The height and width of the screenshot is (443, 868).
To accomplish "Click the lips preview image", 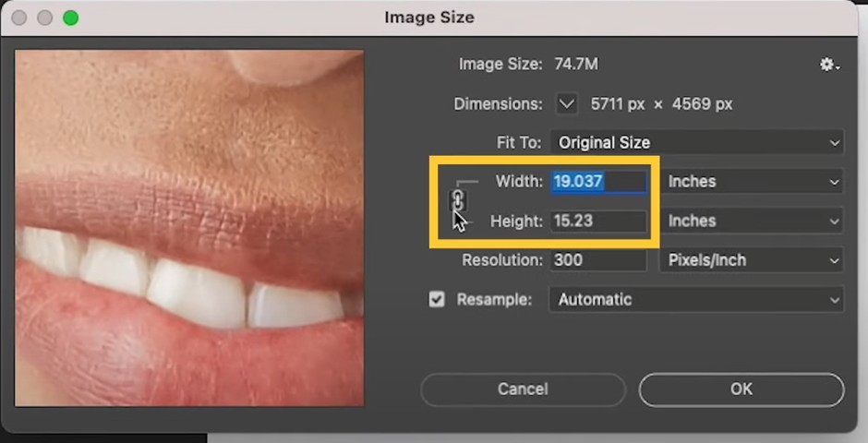I will click(x=189, y=228).
